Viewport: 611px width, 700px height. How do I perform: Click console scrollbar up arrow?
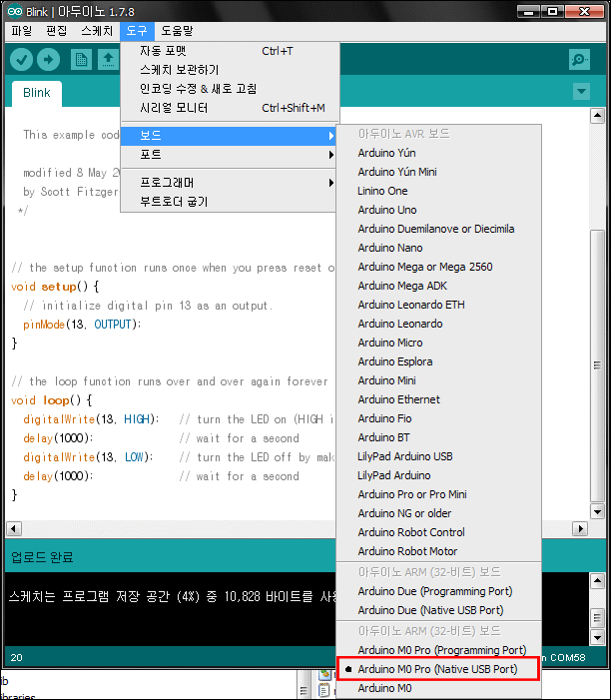pos(597,581)
